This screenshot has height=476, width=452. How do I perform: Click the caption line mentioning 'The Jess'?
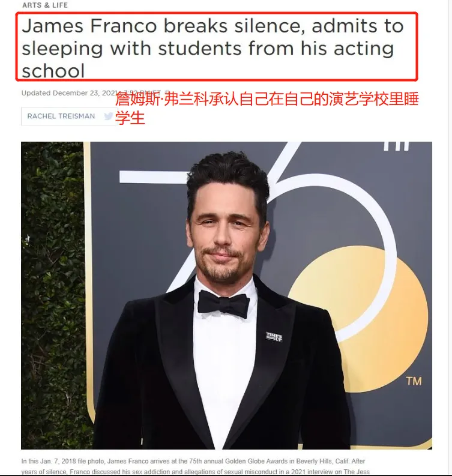point(196,472)
